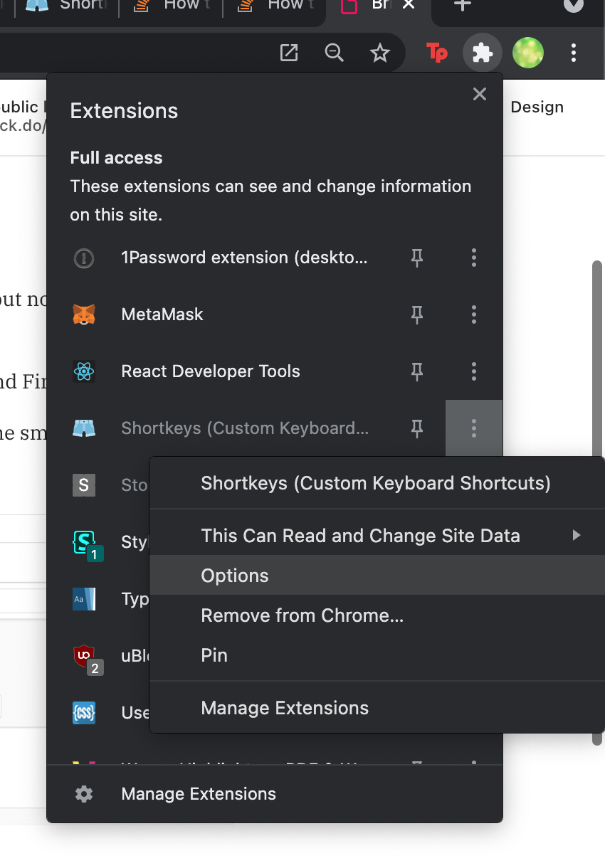
Task: Click the page's vertical scrollbar
Action: [x=597, y=503]
